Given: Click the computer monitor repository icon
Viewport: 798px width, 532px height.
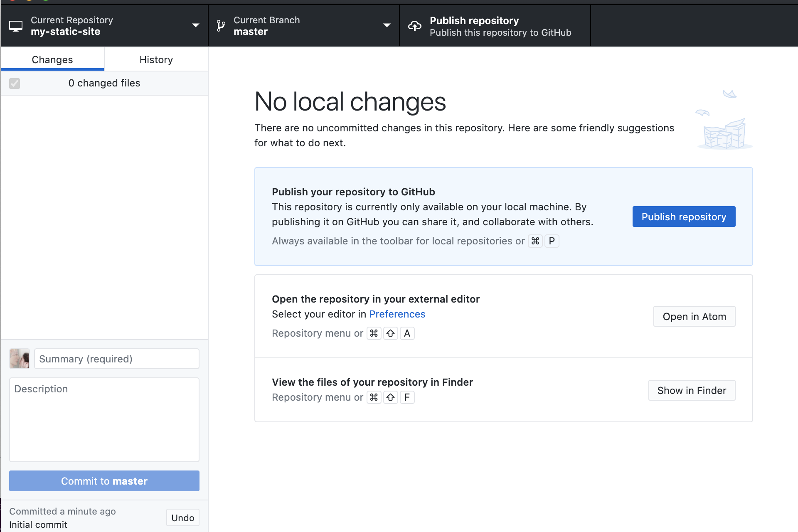Looking at the screenshot, I should coord(16,26).
